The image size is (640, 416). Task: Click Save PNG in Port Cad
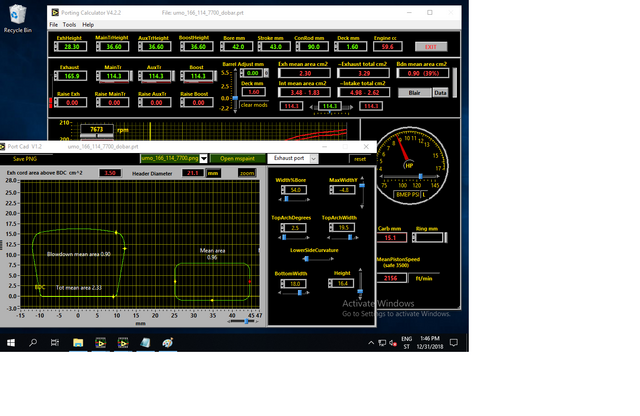coord(25,159)
